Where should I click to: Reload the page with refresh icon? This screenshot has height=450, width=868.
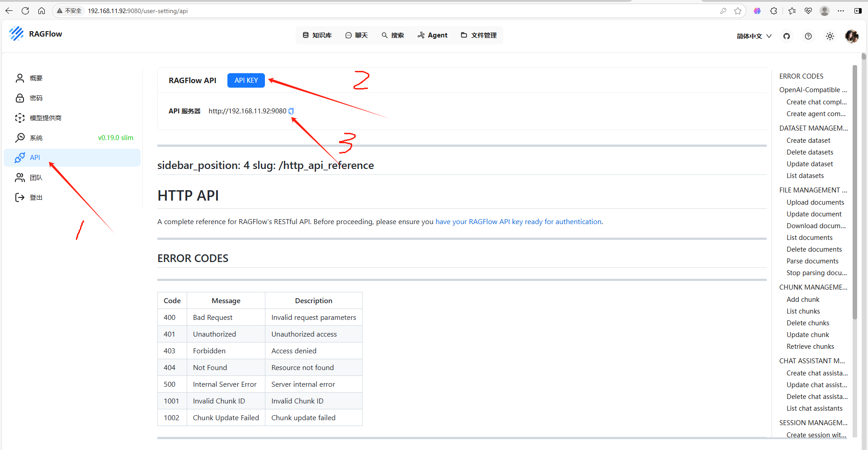(25, 11)
